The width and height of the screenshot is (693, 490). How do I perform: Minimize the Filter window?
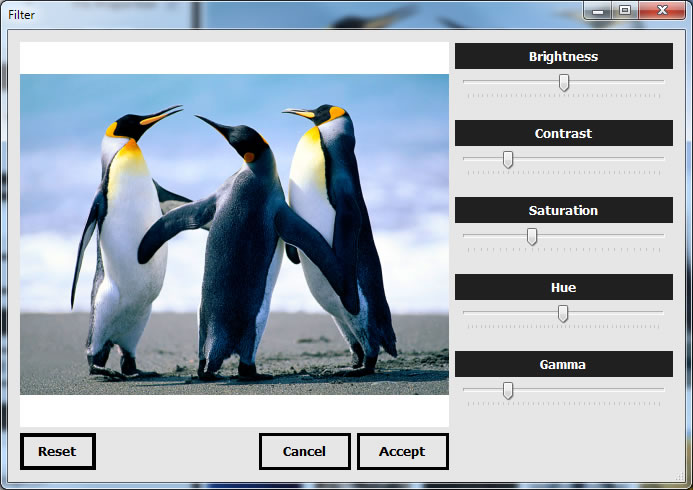point(598,11)
